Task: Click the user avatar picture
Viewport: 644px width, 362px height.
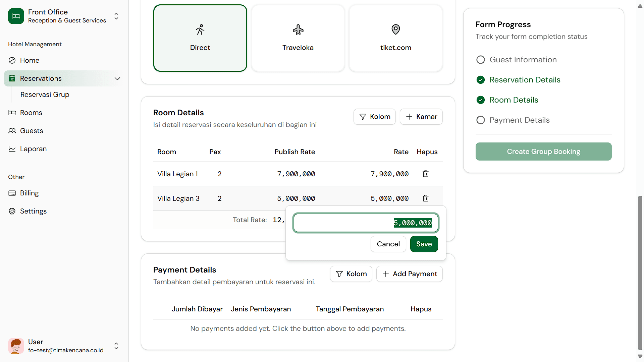Action: 16,346
